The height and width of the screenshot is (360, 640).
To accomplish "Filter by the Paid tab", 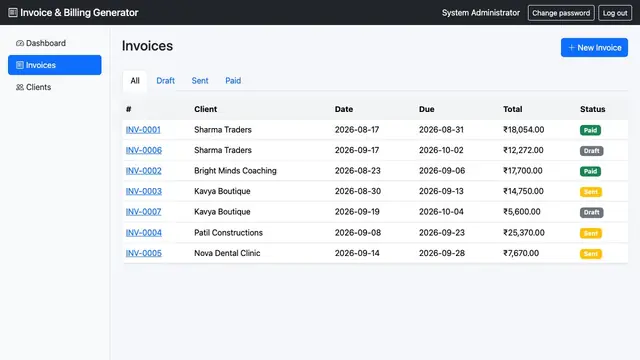I will pyautogui.click(x=233, y=80).
